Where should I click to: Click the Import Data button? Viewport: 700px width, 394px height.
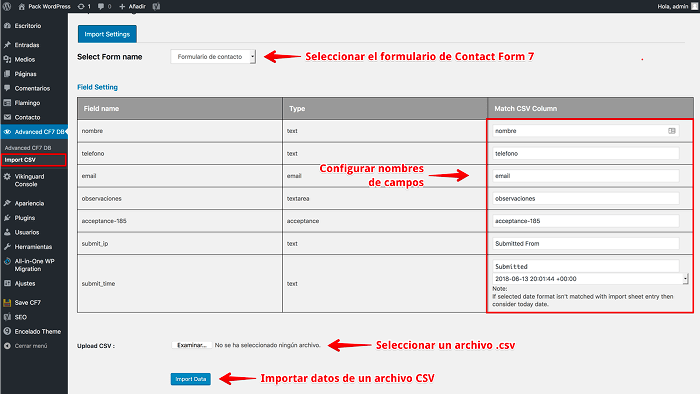coord(191,379)
